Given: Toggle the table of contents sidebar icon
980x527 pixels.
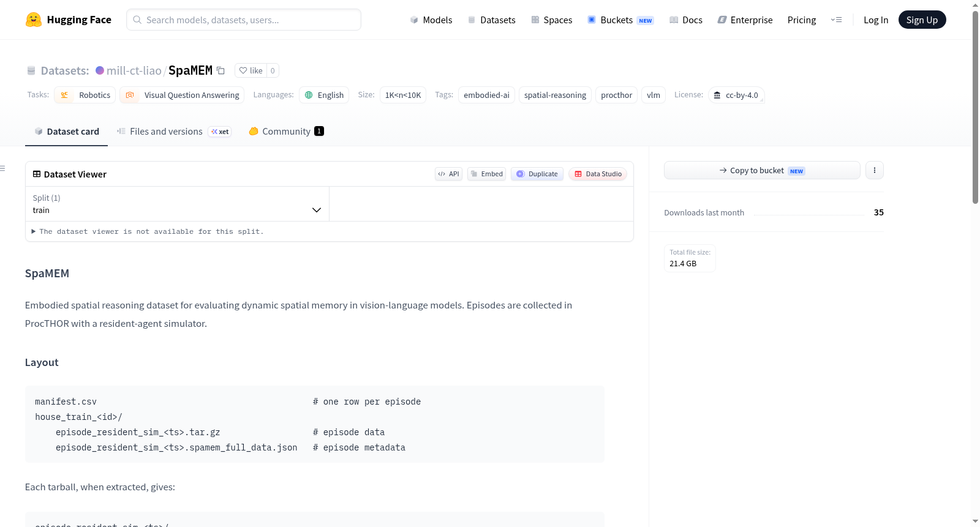Looking at the screenshot, I should point(3,168).
